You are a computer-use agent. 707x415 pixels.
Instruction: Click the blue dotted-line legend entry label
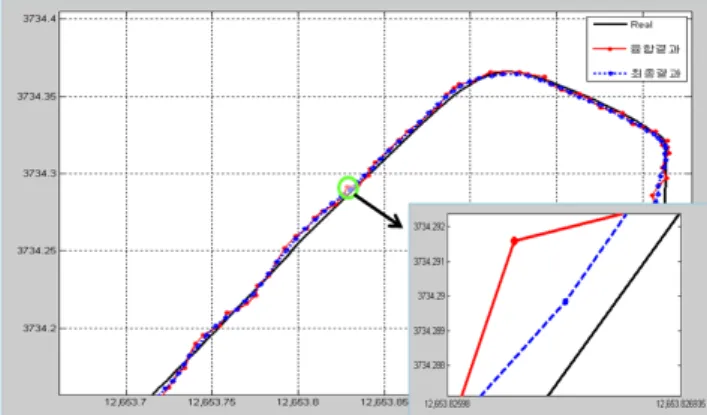(655, 73)
